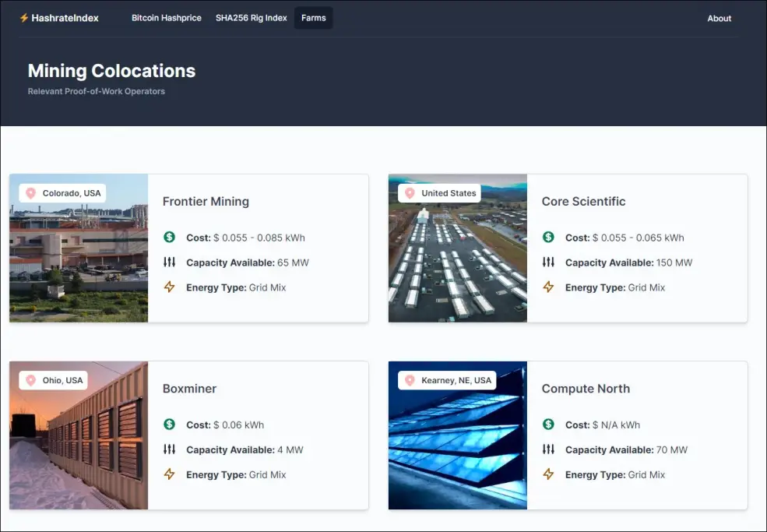Click the dollar cost icon on Frontier Mining card
The height and width of the screenshot is (532, 767).
[169, 238]
